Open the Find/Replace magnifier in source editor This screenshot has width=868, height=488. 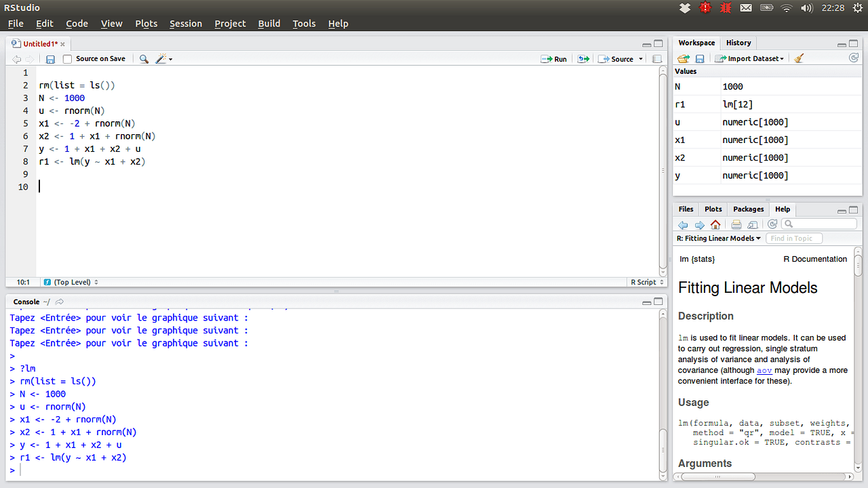click(143, 58)
